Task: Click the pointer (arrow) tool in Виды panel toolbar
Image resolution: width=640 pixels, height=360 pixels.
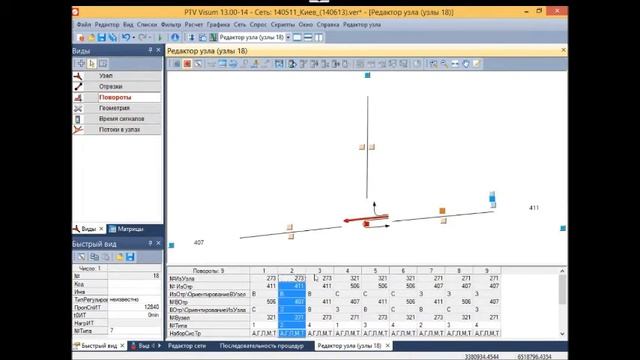Action: 92,64
